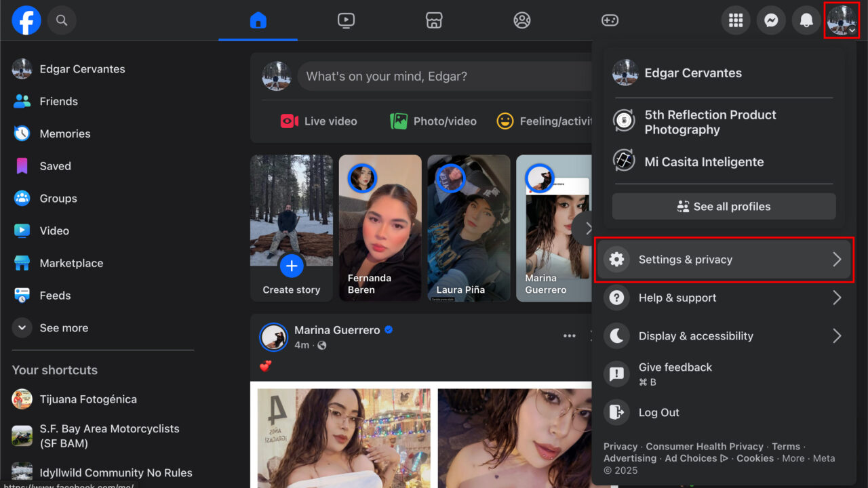Add a Photo/video to a post
Viewport: 868px width, 488px height.
(x=433, y=121)
